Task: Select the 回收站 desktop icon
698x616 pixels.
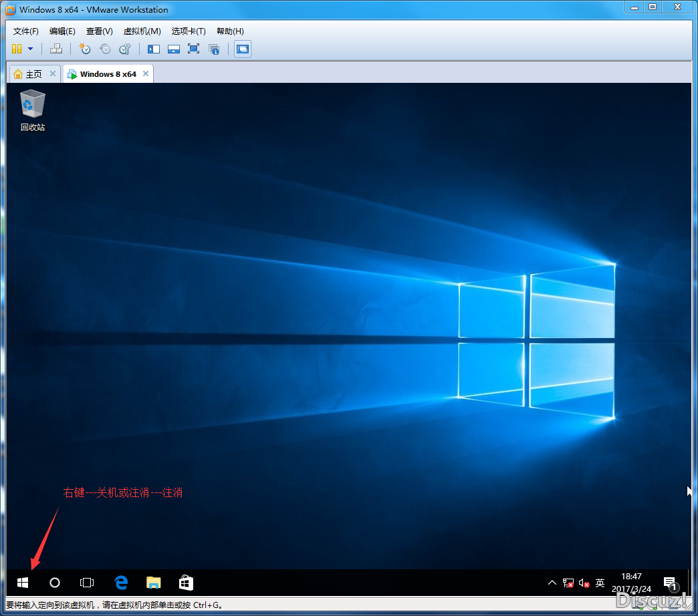Action: 33,111
